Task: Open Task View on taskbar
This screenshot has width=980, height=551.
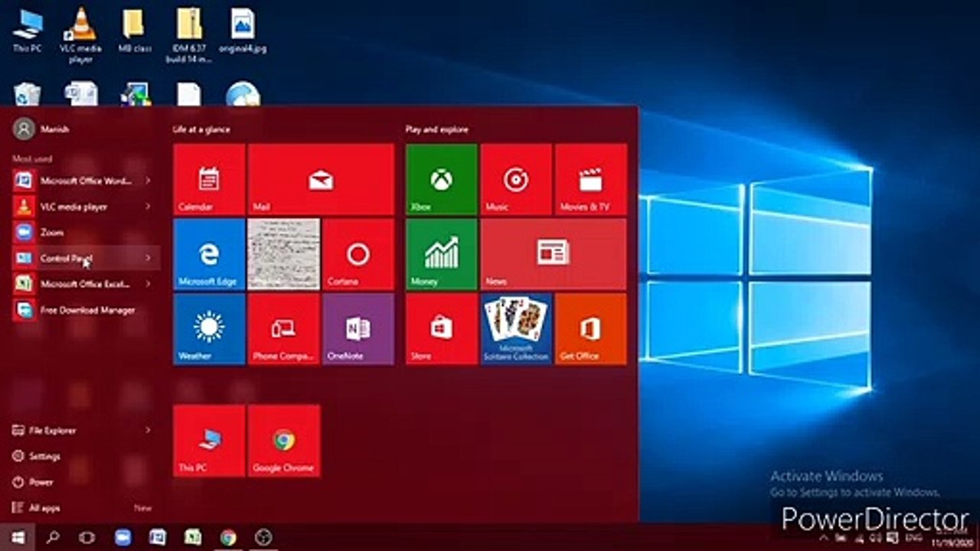Action: [x=87, y=537]
